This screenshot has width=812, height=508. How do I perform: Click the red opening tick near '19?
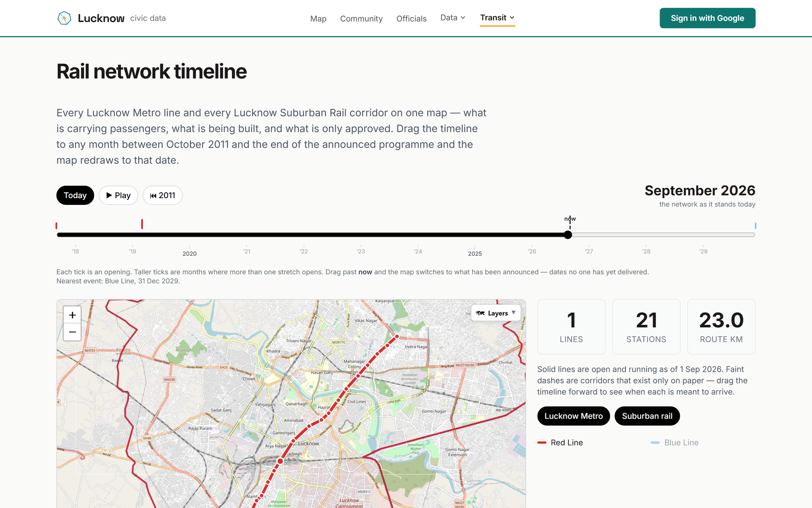tap(142, 224)
